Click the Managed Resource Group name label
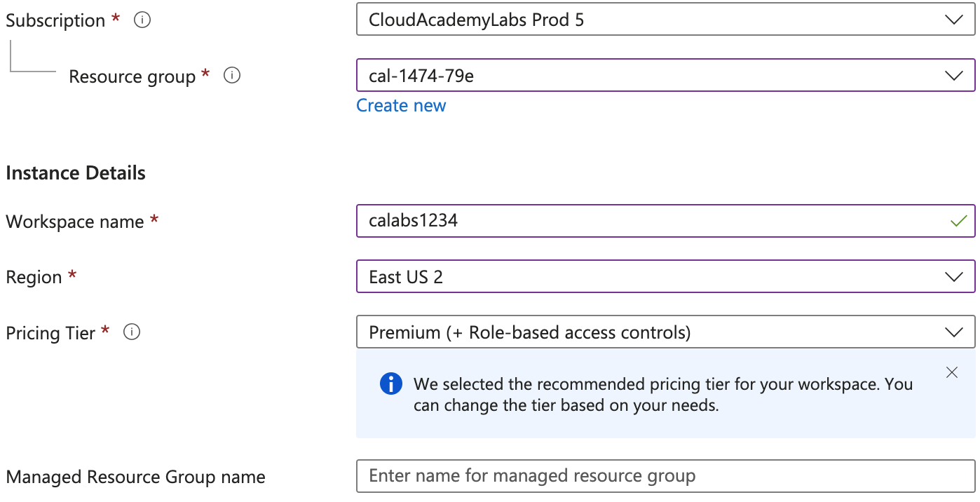 pos(135,477)
